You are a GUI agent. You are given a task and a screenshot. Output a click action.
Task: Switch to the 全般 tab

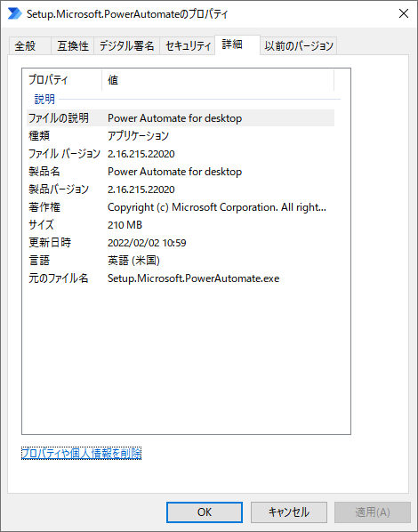pyautogui.click(x=29, y=45)
